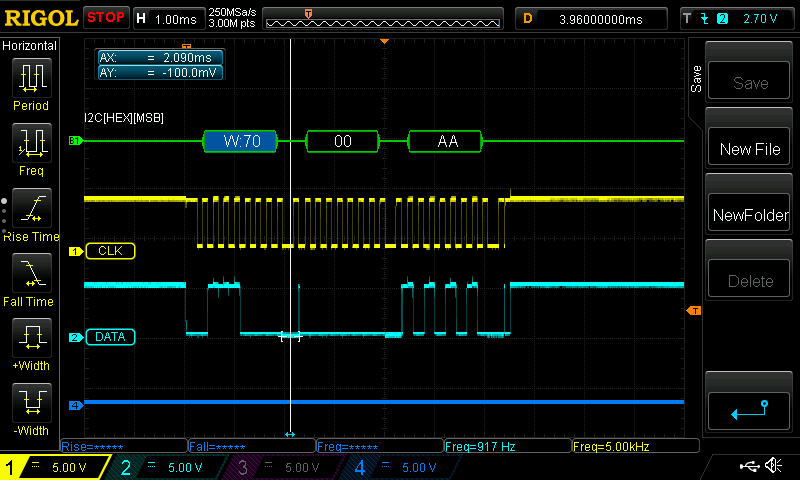The height and width of the screenshot is (480, 800).
Task: Click the Save menu button
Action: point(749,81)
